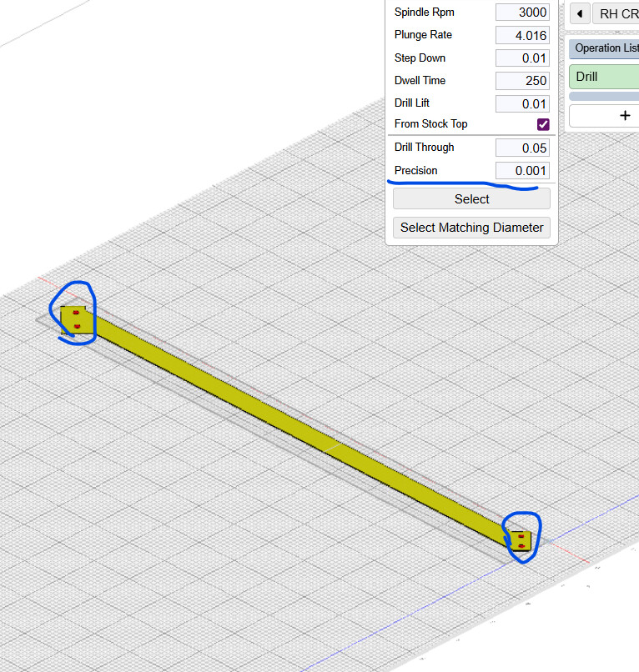This screenshot has height=672, width=639.
Task: Click the Drill Lift value field
Action: (522, 104)
